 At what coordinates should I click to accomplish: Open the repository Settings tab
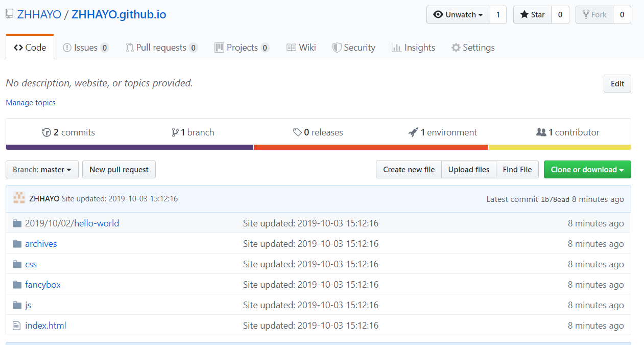(x=473, y=48)
